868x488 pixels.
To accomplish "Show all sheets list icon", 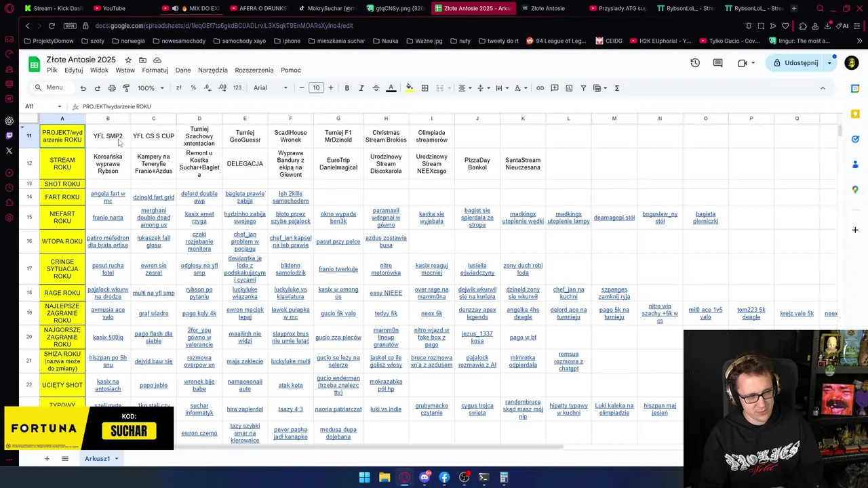I will coord(65,459).
